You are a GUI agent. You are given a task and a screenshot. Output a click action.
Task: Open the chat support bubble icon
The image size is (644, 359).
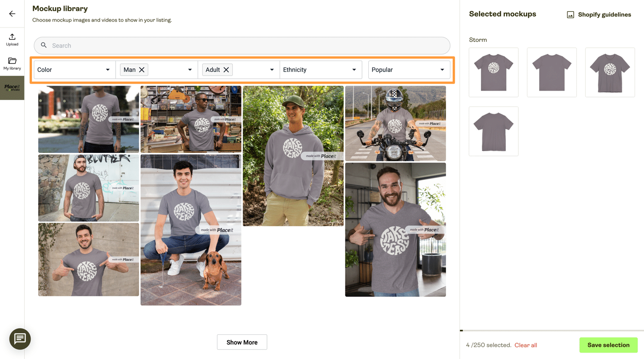(x=20, y=339)
